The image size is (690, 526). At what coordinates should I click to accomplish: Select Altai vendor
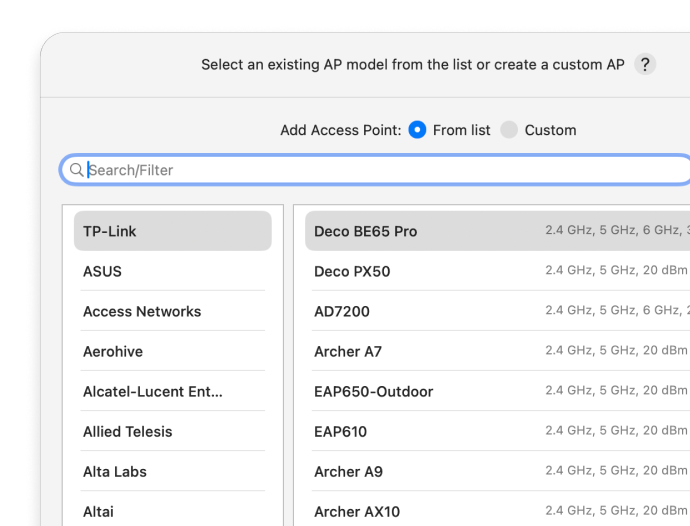[x=172, y=511]
